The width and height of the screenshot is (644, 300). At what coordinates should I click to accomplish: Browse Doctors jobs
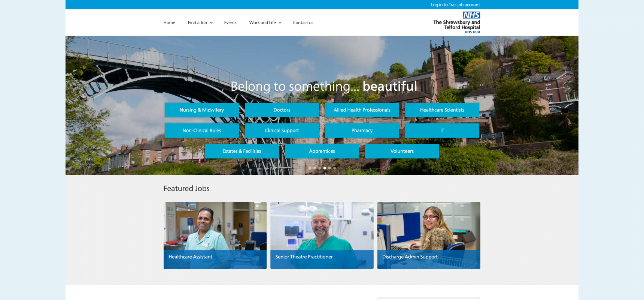tap(282, 110)
